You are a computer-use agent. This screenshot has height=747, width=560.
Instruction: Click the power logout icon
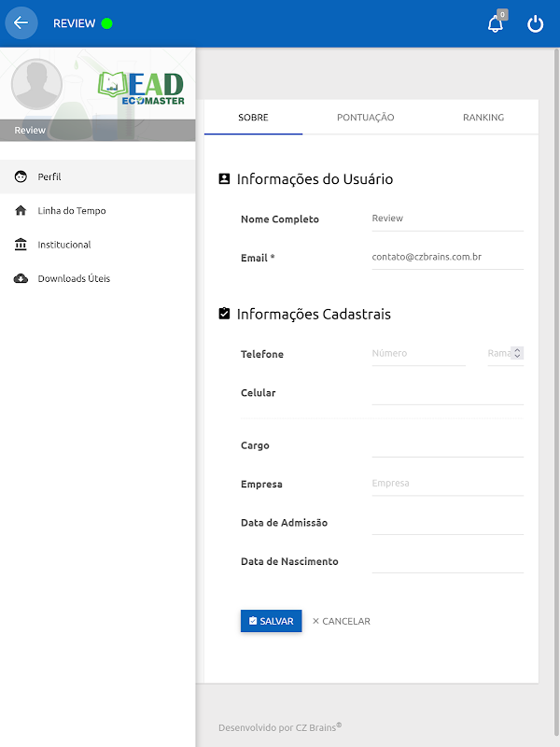coord(535,24)
